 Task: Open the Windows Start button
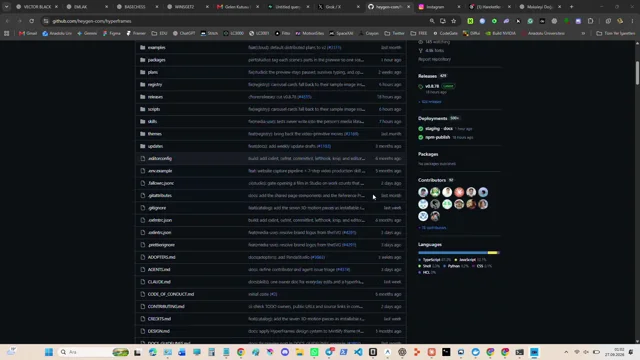[x=49, y=352]
